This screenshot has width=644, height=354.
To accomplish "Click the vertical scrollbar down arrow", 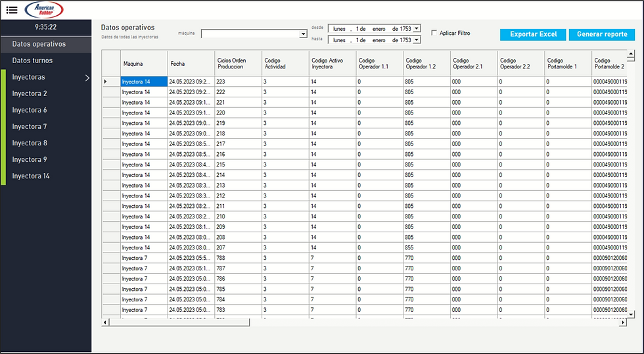I will 631,314.
